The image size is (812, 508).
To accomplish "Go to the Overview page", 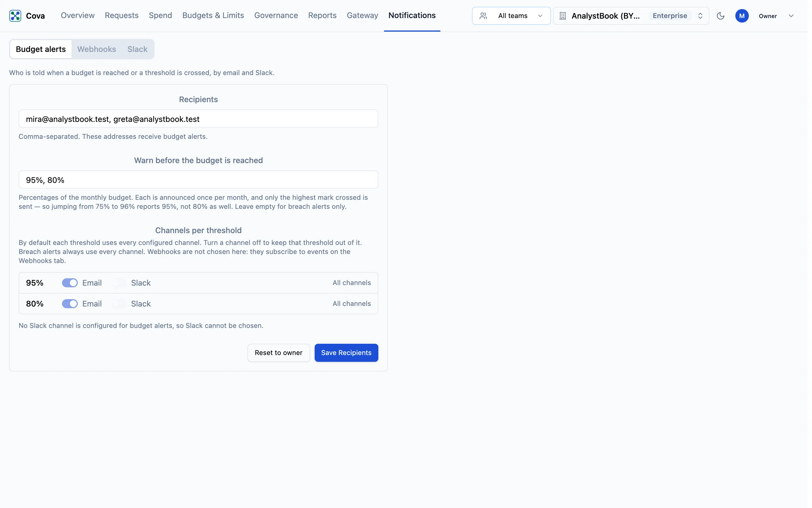I will click(x=78, y=16).
